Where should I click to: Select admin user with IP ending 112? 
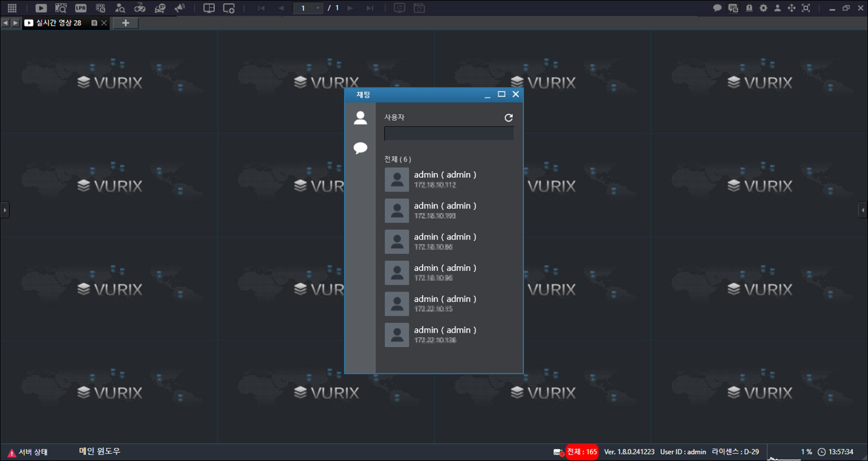pyautogui.click(x=449, y=180)
